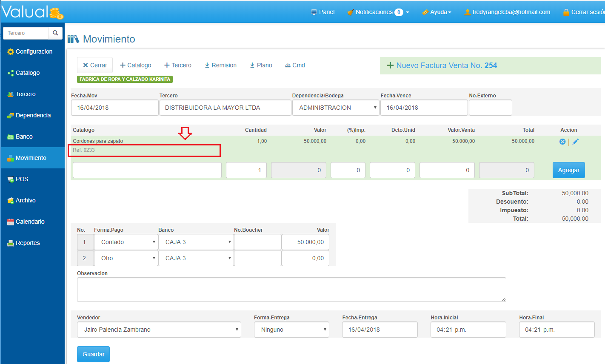This screenshot has height=364, width=605.
Task: Expand the Contado payment method dropdown
Action: [x=126, y=242]
